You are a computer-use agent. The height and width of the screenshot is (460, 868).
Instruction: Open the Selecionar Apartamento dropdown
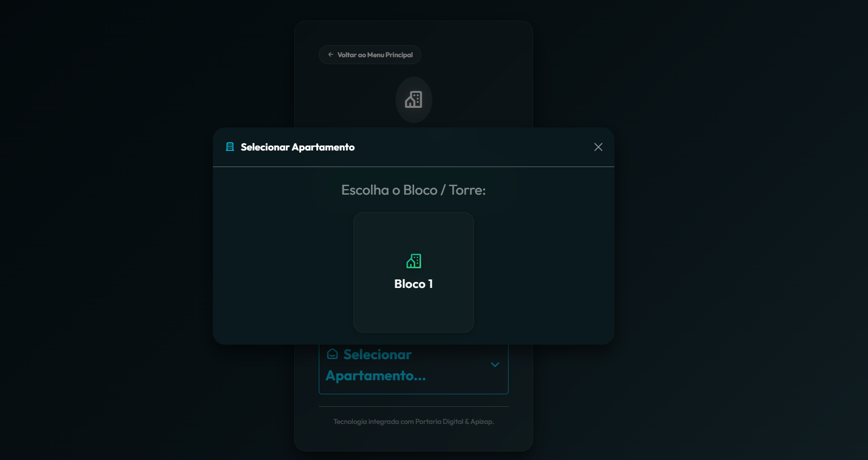pos(413,369)
